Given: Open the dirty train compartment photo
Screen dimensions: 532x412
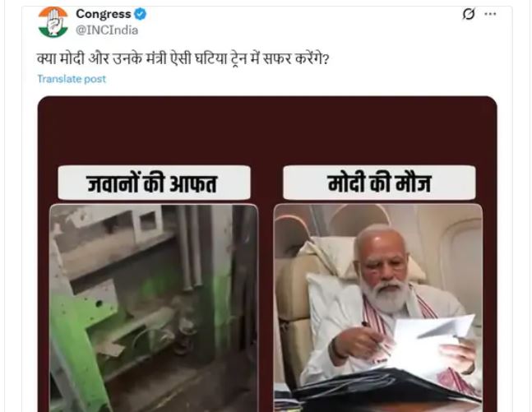Looking at the screenshot, I should 154,308.
